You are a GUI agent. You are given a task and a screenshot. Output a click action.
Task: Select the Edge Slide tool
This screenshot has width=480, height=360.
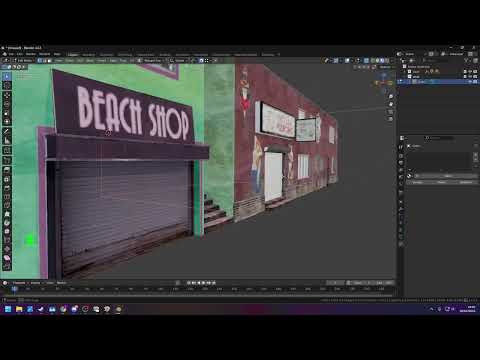7,240
